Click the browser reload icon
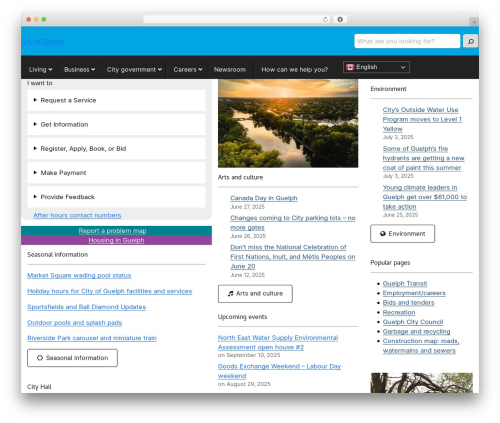Screen dimensions: 500x423 [325, 20]
